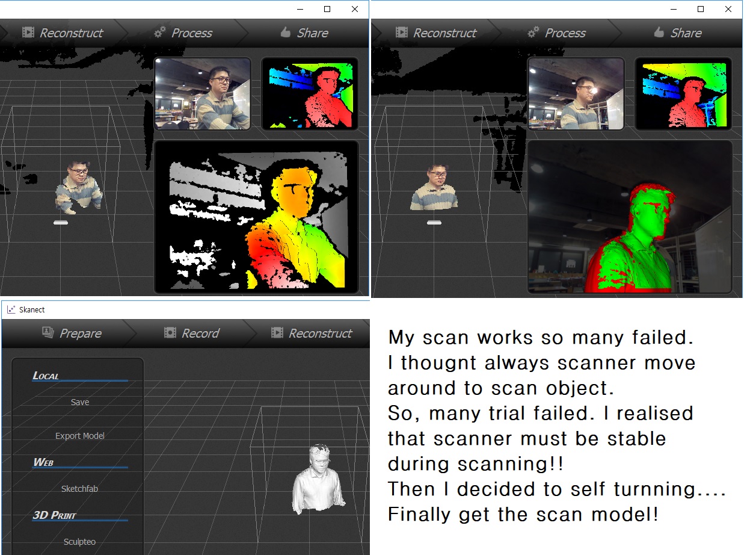Screen dimensions: 756x555
Task: Click film icon beside Reconstruct, top-right window
Action: click(401, 33)
